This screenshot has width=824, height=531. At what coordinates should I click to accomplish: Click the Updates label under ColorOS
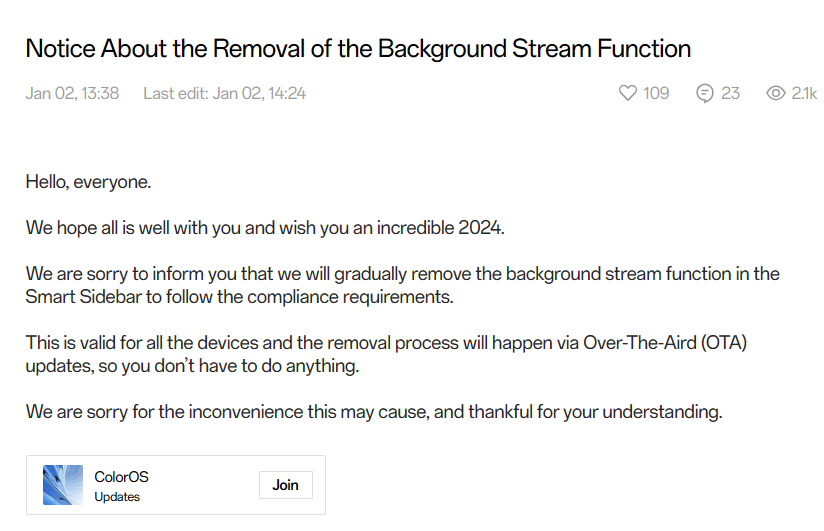[117, 497]
